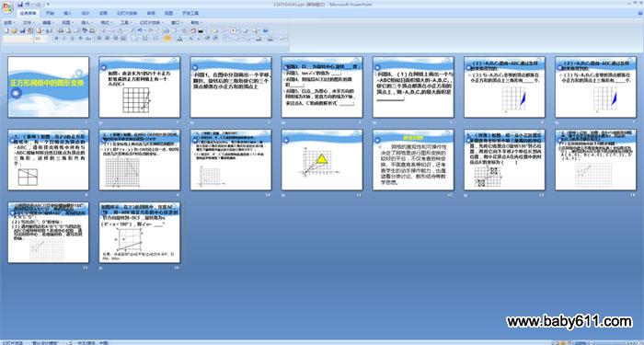Image resolution: width=644 pixels, height=345 pixels.
Task: Click the font color icon
Action: [x=180, y=39]
